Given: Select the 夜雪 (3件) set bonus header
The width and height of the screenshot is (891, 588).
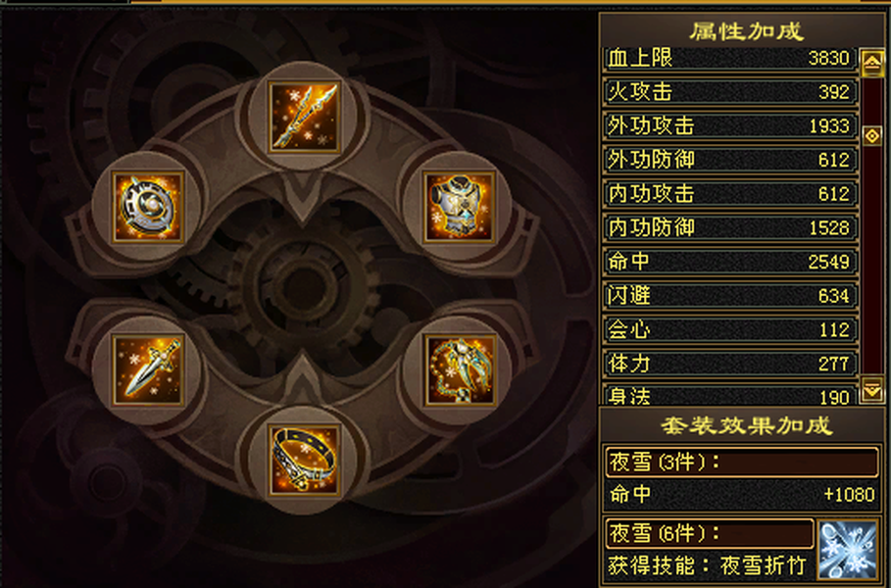Looking at the screenshot, I should click(x=742, y=462).
